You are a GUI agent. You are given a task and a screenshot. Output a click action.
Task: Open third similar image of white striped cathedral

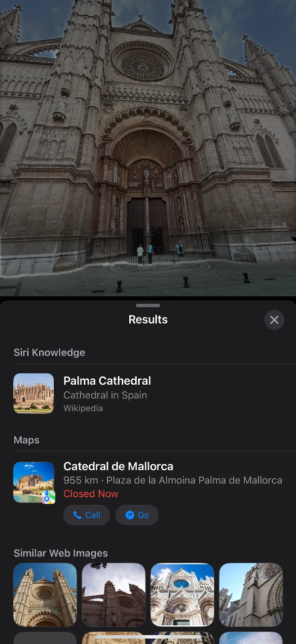[182, 595]
